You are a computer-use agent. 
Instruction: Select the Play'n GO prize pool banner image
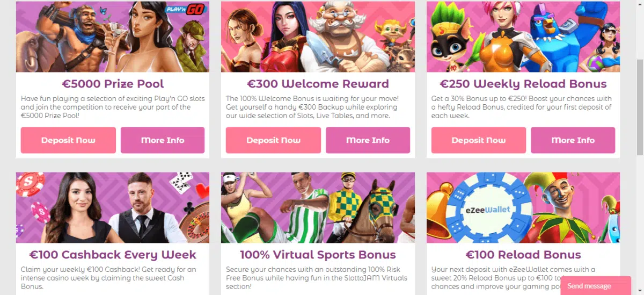pos(113,37)
